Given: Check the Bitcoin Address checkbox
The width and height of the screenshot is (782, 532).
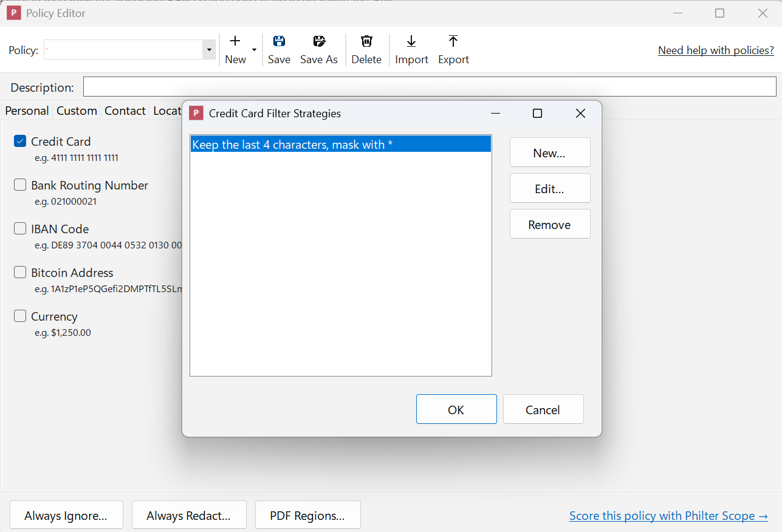Looking at the screenshot, I should 20,273.
